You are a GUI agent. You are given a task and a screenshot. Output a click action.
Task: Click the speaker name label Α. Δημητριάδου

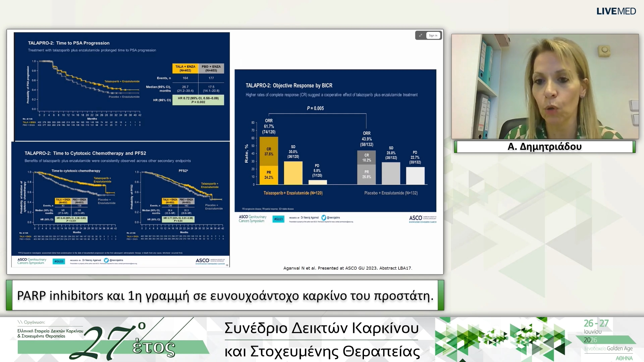coord(545,146)
